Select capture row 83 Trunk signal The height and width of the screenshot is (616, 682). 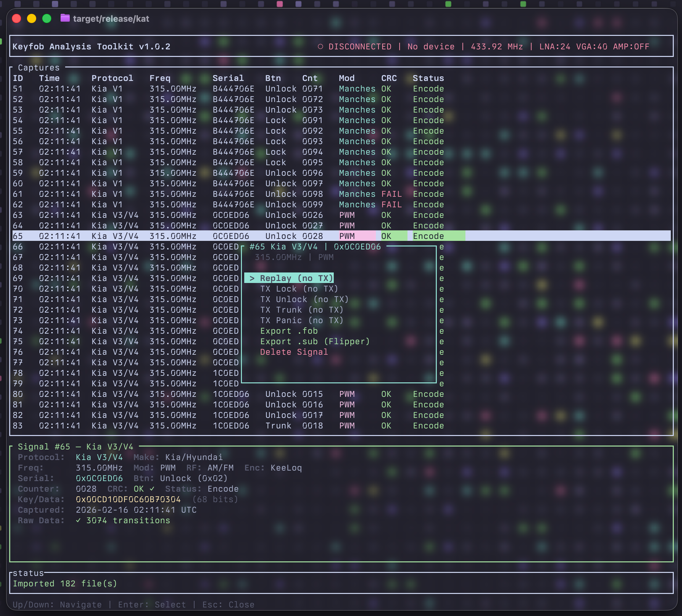pyautogui.click(x=115, y=426)
